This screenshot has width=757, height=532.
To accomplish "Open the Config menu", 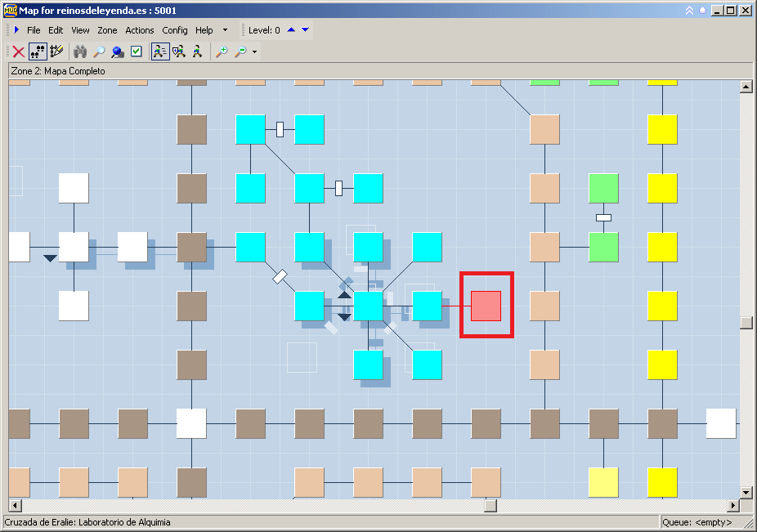I will click(x=175, y=30).
